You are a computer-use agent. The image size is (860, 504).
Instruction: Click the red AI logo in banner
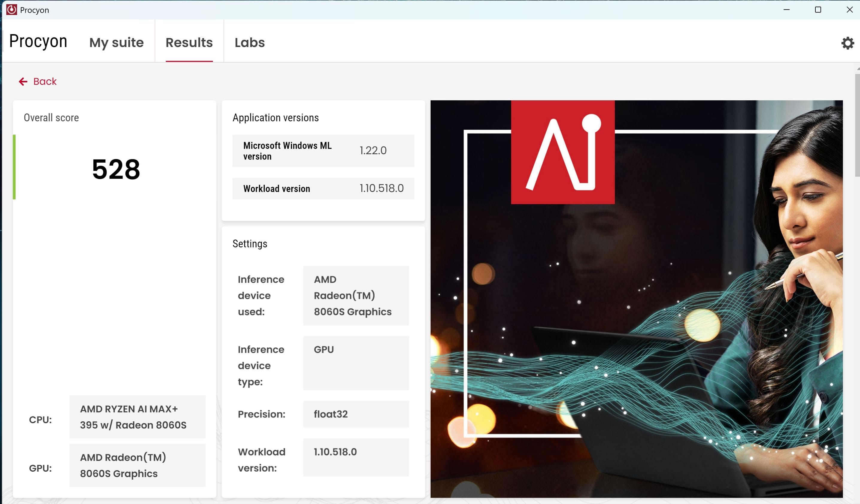pos(562,152)
